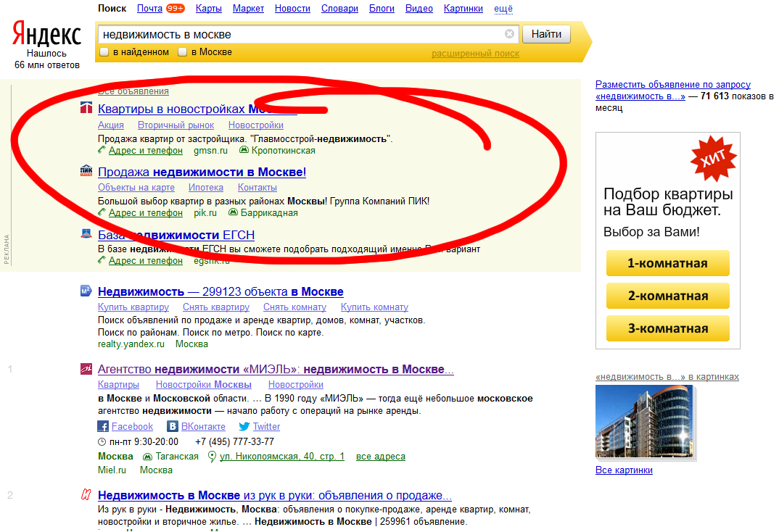Show 'все адреса' for MIEL agency
Viewport: 779px width, 532px height.
[x=381, y=457]
